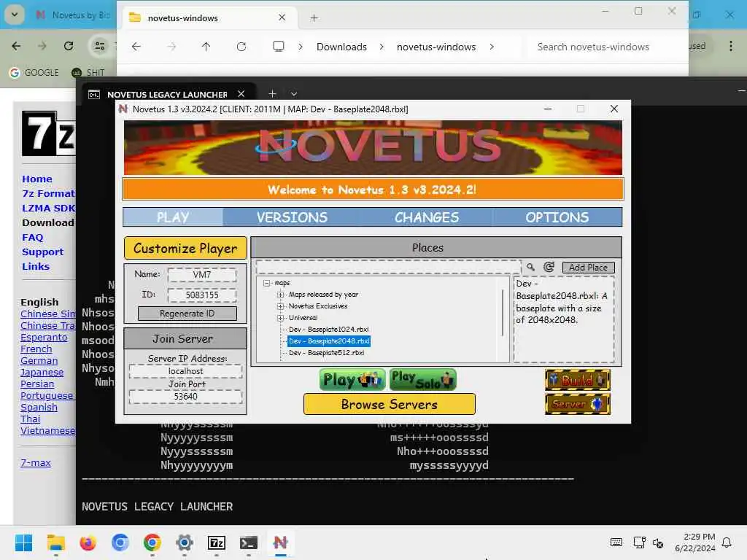Screen dimensions: 747x560
Task: Refresh the places list with the reload icon
Action: [549, 267]
